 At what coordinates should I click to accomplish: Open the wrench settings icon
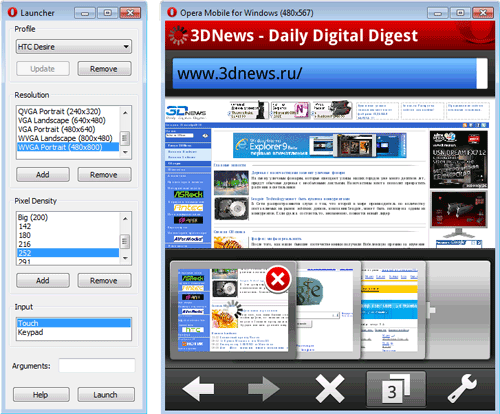(x=462, y=388)
